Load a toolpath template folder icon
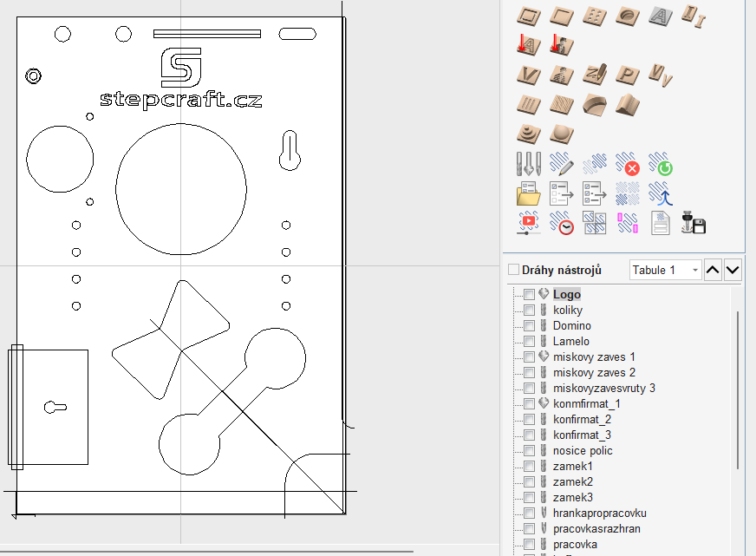Viewport: 756px width, 556px height. [x=529, y=193]
